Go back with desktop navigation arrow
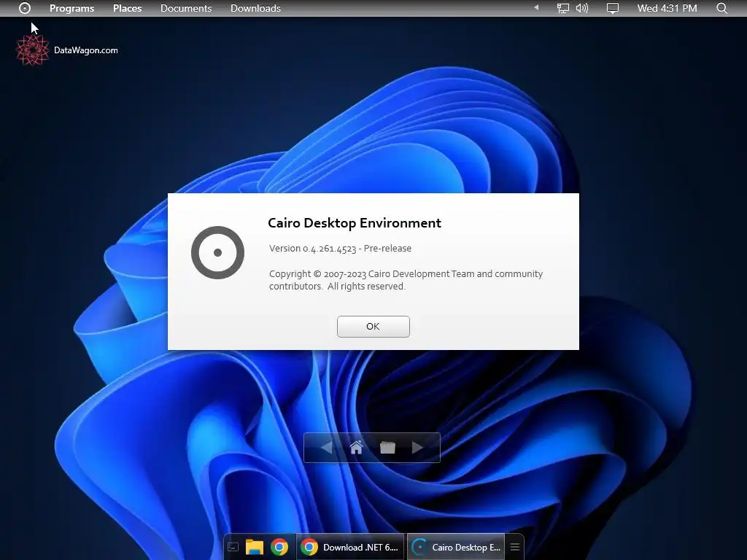This screenshot has height=560, width=747. [x=326, y=448]
